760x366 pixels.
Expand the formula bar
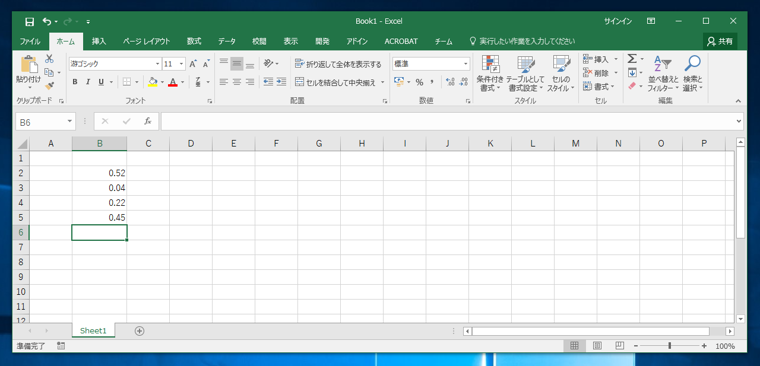[x=739, y=121]
